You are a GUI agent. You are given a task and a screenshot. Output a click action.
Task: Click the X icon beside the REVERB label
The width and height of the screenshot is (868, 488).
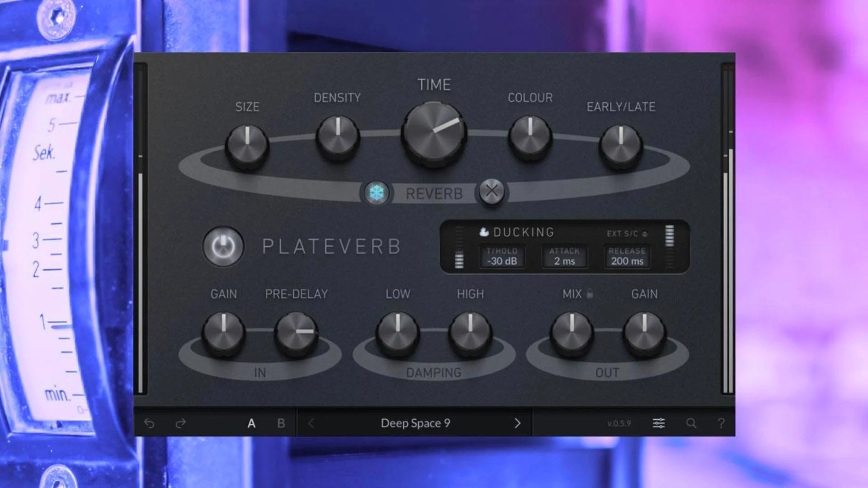[491, 192]
